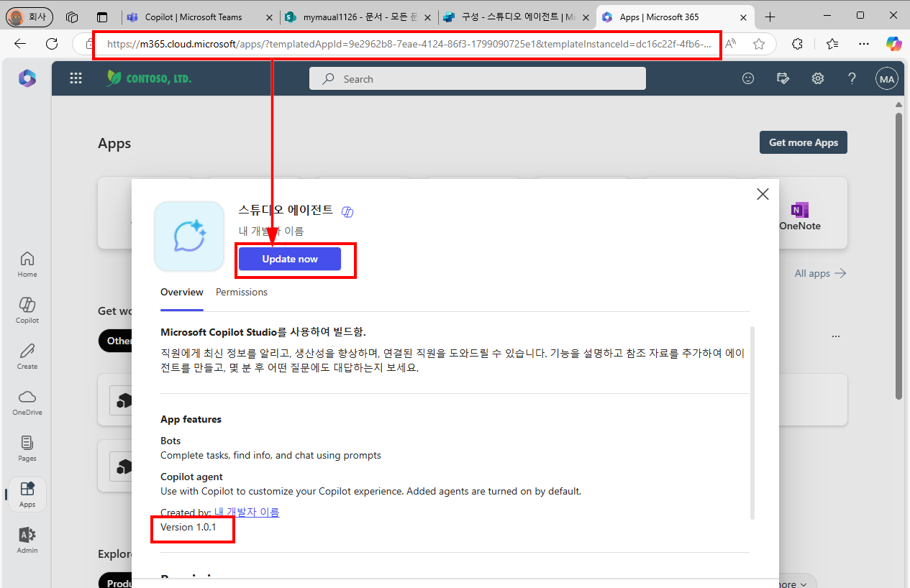
Task: Open the Microsoft 365 settings gear
Action: click(817, 79)
